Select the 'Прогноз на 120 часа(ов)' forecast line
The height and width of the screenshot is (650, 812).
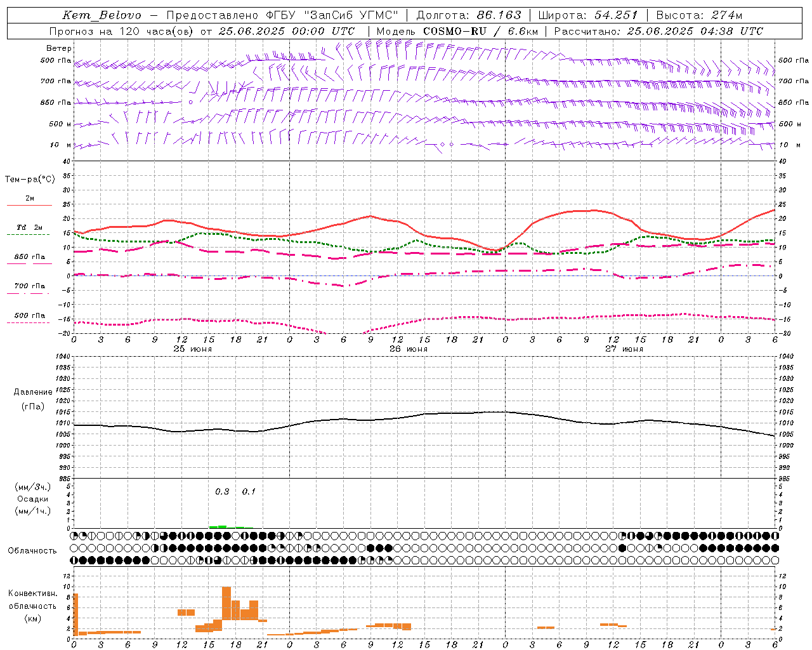point(122,31)
